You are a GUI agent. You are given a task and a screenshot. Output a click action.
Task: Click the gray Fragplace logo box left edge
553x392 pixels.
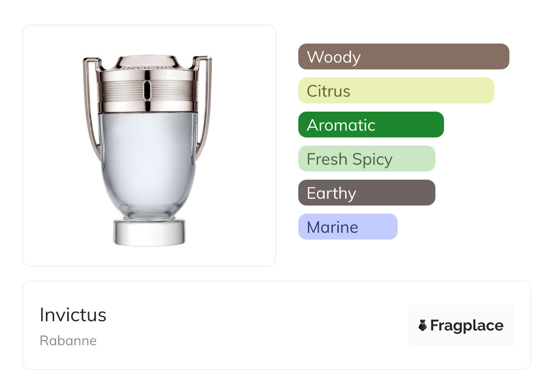click(411, 325)
